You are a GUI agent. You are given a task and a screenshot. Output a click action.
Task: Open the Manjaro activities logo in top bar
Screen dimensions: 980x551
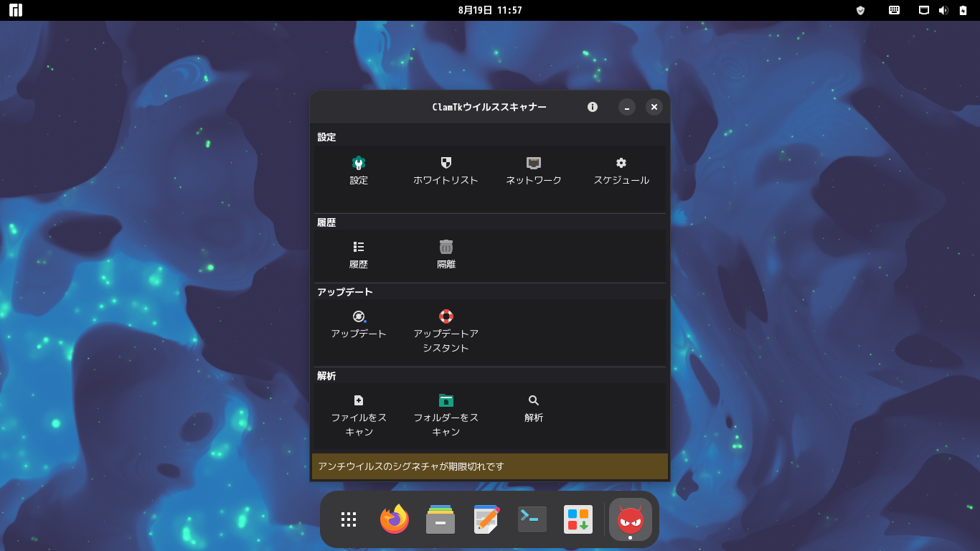pyautogui.click(x=16, y=10)
